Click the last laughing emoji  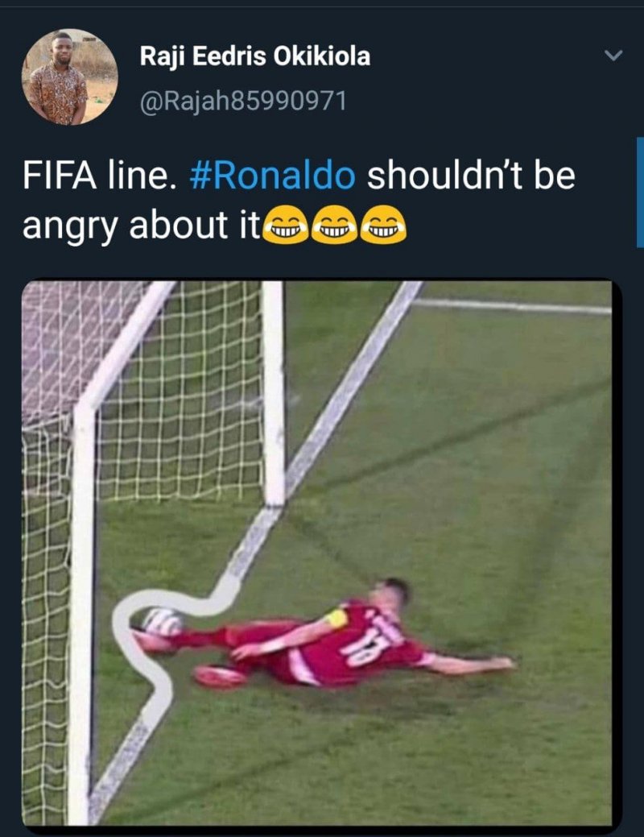[x=382, y=226]
